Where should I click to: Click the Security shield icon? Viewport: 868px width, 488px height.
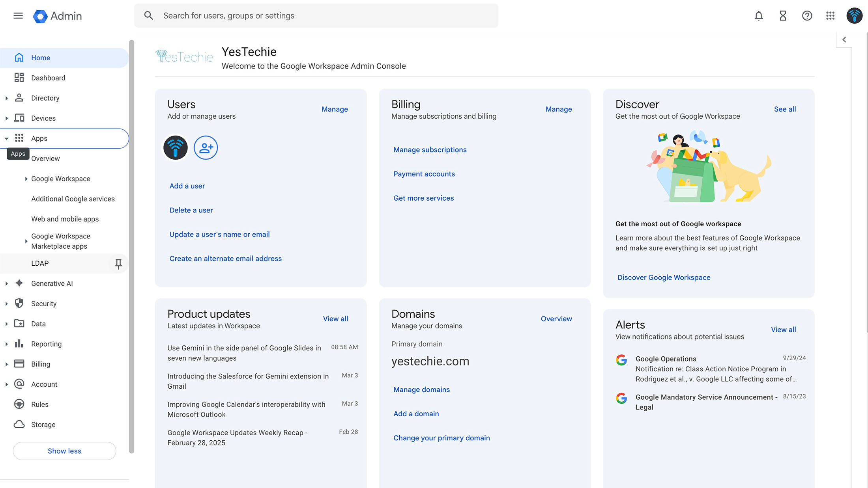19,303
